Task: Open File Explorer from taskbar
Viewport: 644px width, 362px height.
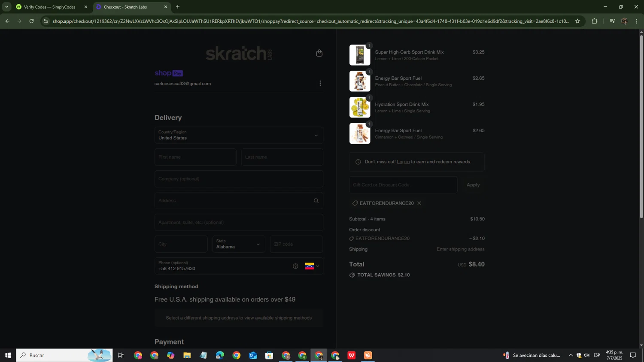Action: click(187, 355)
